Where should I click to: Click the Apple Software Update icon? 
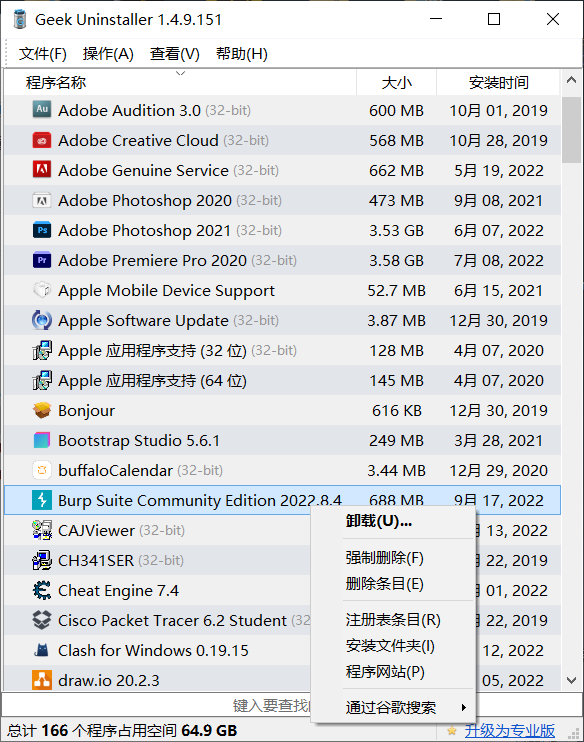[42, 320]
